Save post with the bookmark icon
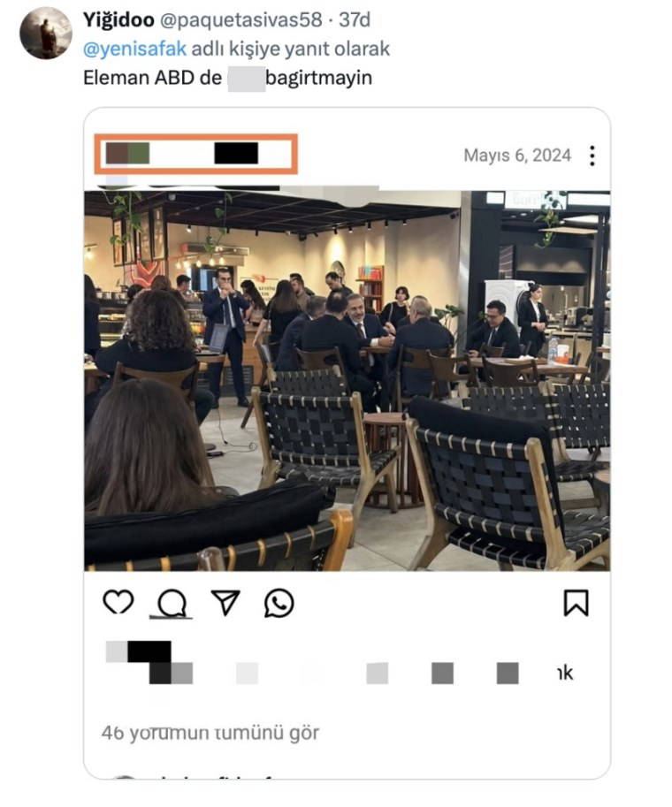The width and height of the screenshot is (672, 807). tap(576, 603)
